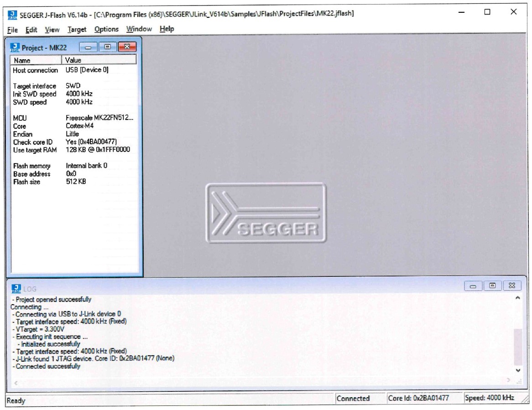
Task: Click the Flash memory row name
Action: coord(31,166)
